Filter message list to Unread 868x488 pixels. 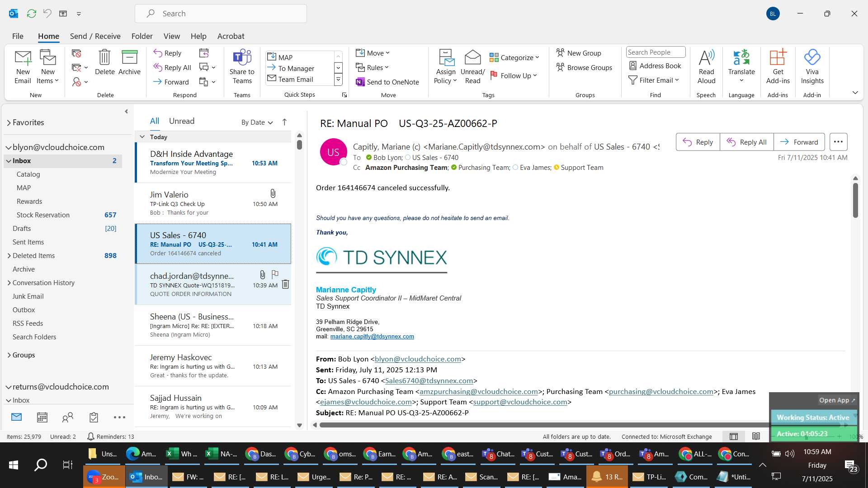point(182,121)
